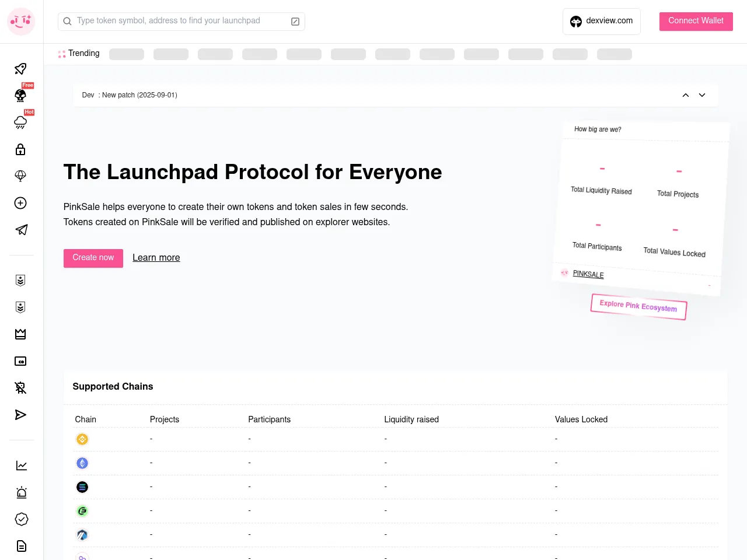Click Connect Wallet in the top right
The width and height of the screenshot is (747, 560).
[x=696, y=21]
